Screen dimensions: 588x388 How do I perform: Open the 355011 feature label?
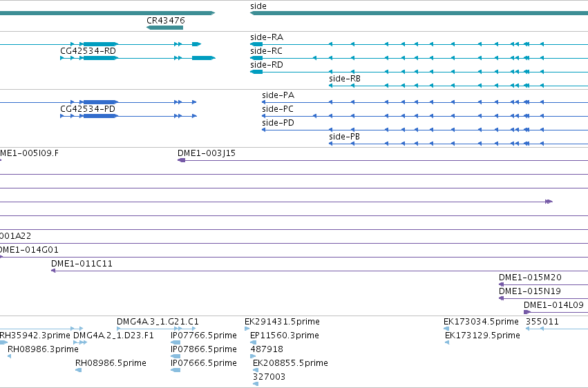click(542, 322)
